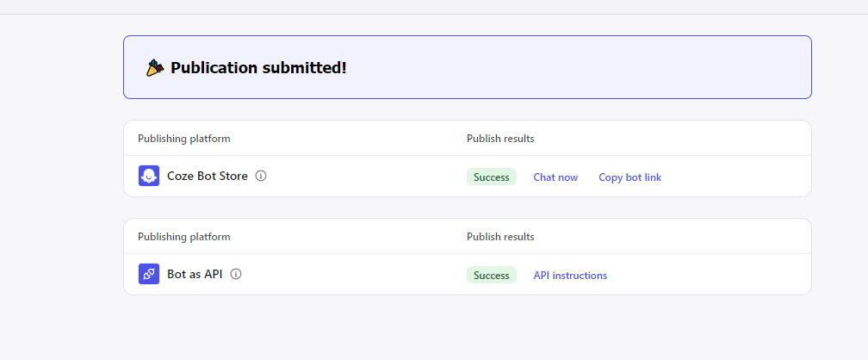Click Publish results header above Chat now
Viewport: 868px width, 360px height.
pyautogui.click(x=500, y=139)
